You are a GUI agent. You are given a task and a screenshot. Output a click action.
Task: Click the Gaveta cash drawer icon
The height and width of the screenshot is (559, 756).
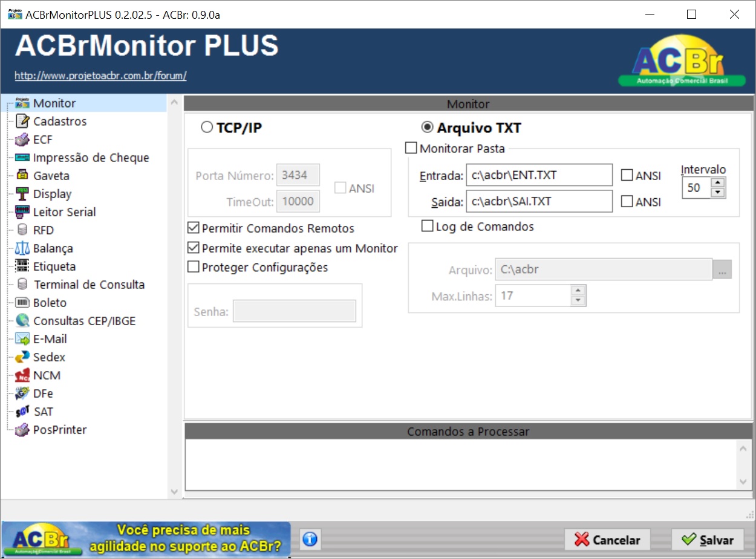[22, 176]
